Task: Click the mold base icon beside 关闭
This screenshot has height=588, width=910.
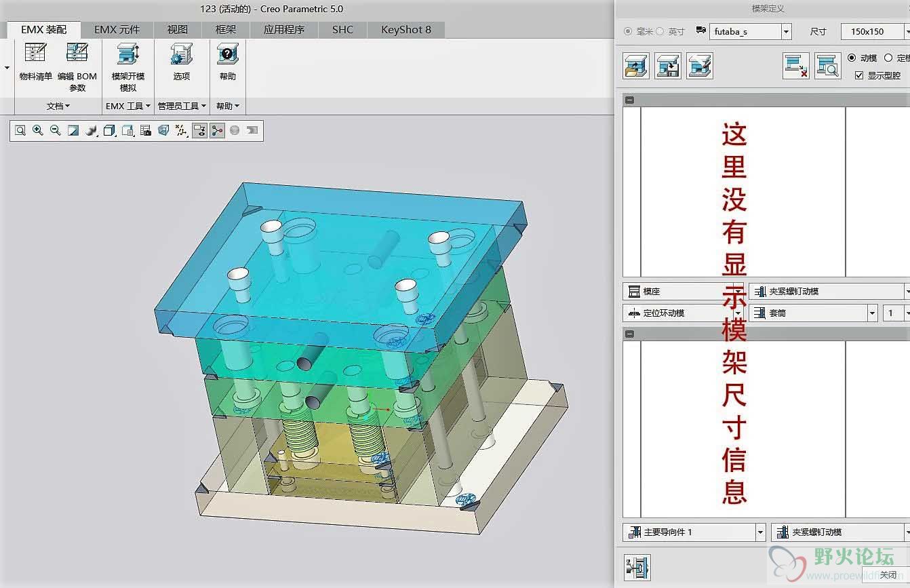Action: [637, 568]
